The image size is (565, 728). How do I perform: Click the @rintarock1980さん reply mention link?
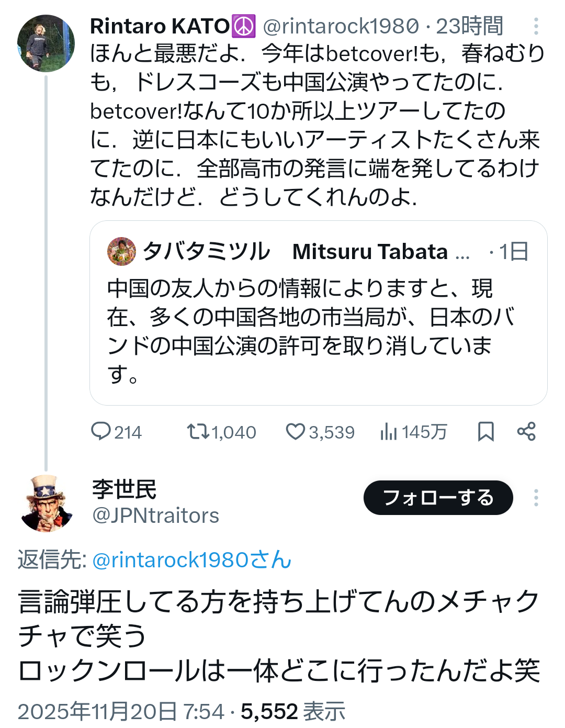click(x=191, y=559)
